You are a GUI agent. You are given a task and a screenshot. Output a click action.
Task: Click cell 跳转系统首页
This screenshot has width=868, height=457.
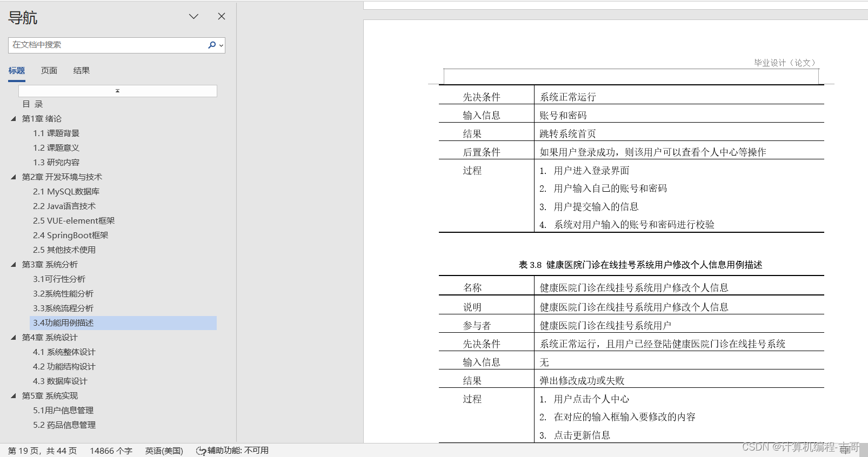(568, 134)
